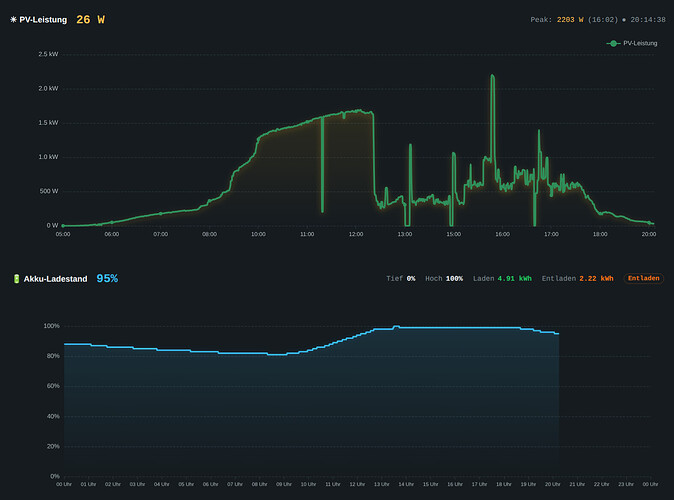Click the 23 Uhr label on battery chart
Screen dimensions: 674x500
point(626,485)
